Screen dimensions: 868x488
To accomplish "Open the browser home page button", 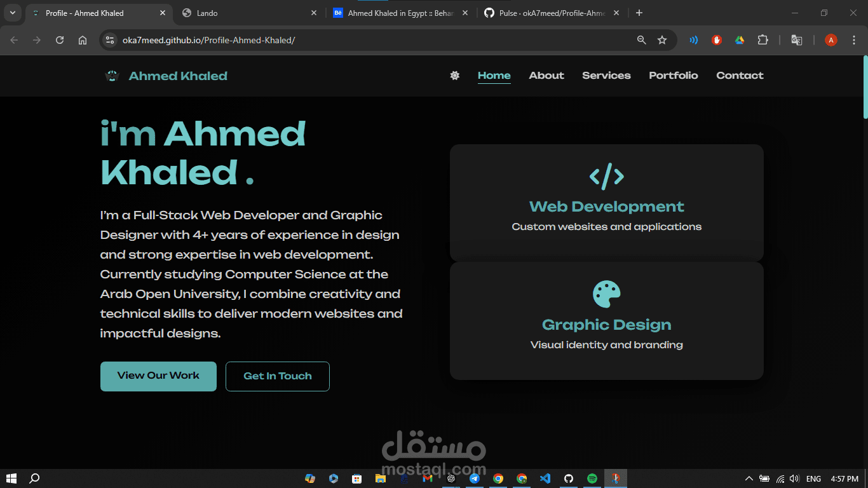I will click(x=83, y=40).
